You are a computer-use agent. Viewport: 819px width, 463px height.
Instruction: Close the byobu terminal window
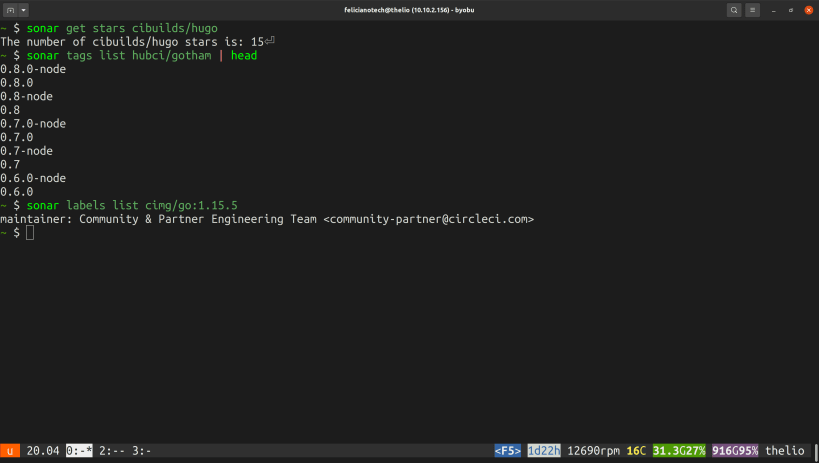click(809, 10)
